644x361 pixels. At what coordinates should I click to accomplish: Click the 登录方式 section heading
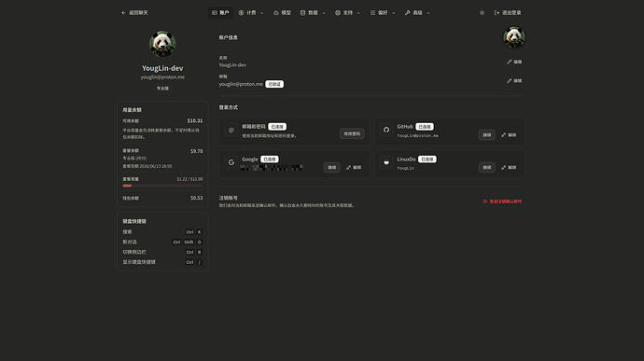228,107
